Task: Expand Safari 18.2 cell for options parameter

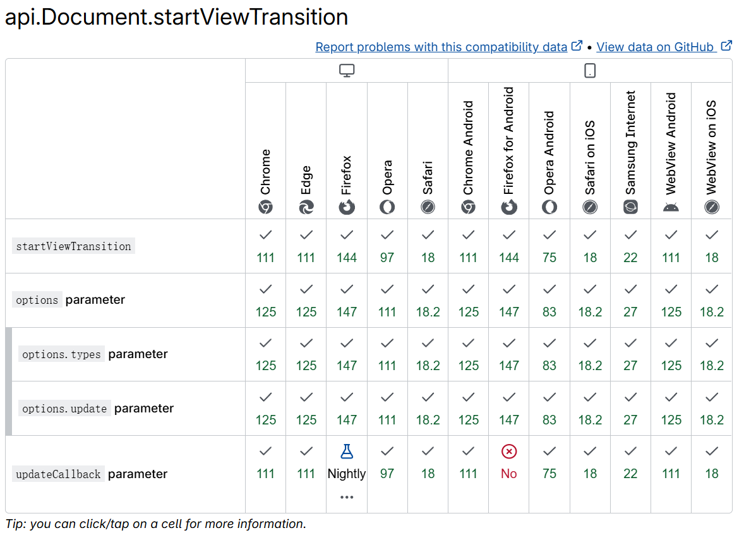Action: 428,301
